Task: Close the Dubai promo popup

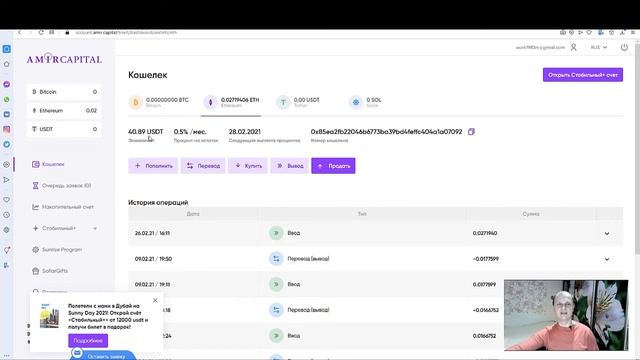Action: point(155,300)
